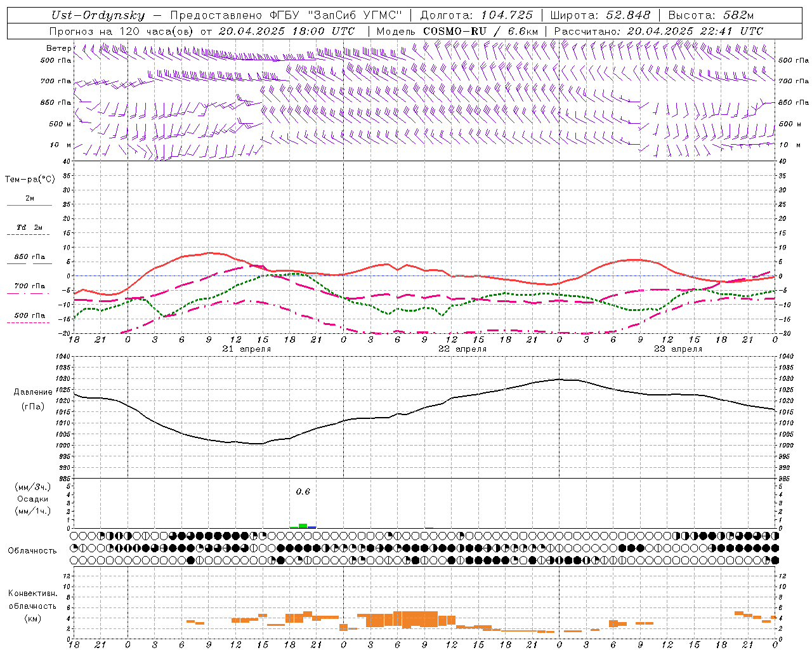Click the 700 гПа temperature legend entry
Image resolution: width=812 pixels, height=650 pixels.
pyautogui.click(x=30, y=286)
